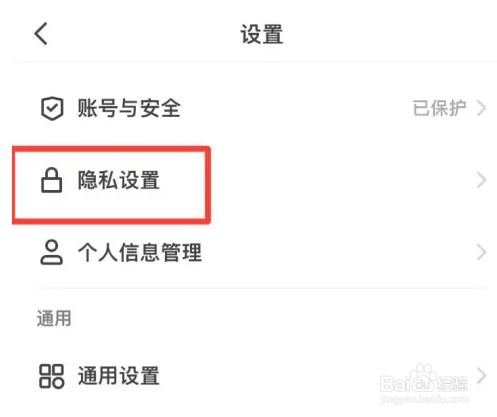Click the four-squares icon for general settings
Screen dimensions: 497x417
coord(51,376)
